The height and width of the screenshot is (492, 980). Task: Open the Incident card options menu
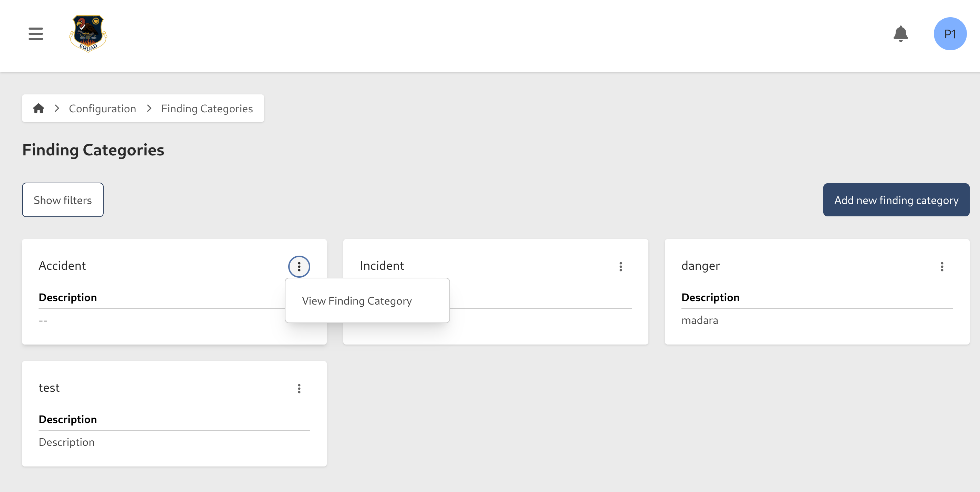(x=621, y=266)
